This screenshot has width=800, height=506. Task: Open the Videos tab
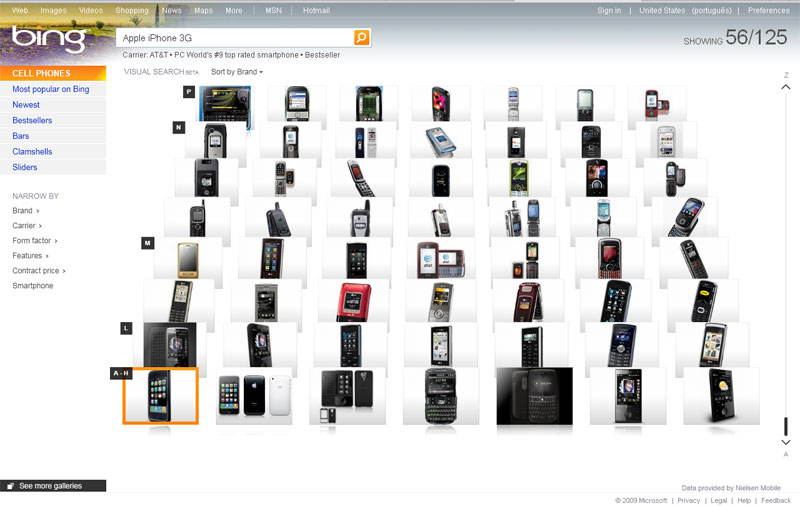click(x=91, y=10)
